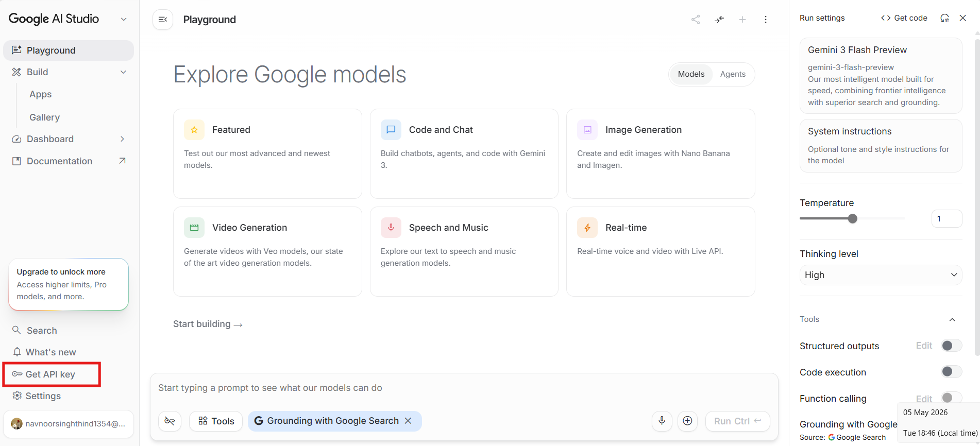Remove Grounding with Google Search chip
This screenshot has width=980, height=446.
(x=408, y=421)
